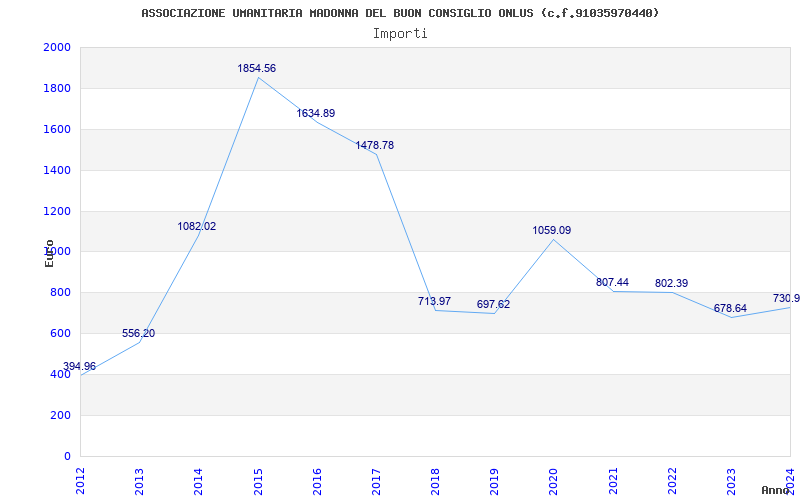
Task: Select the 2020 x-axis year label
Action: pos(554,481)
